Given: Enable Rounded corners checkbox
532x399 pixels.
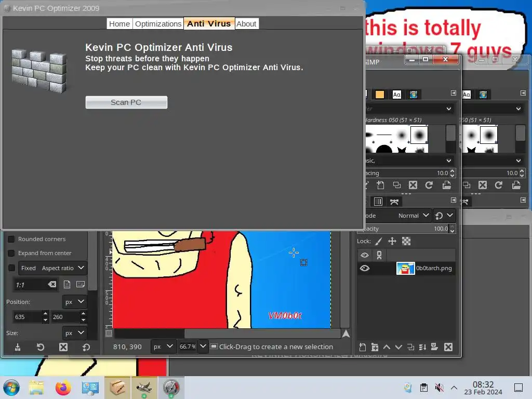Looking at the screenshot, I should [11, 239].
